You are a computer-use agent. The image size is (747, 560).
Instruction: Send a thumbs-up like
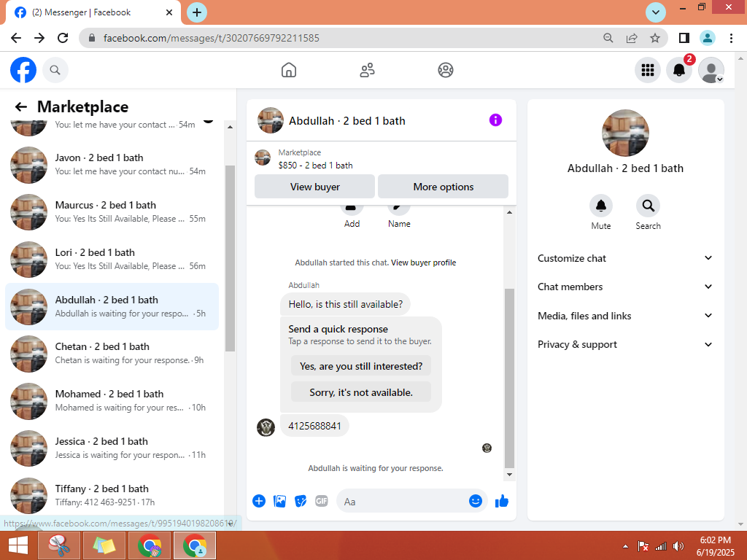[x=502, y=501]
